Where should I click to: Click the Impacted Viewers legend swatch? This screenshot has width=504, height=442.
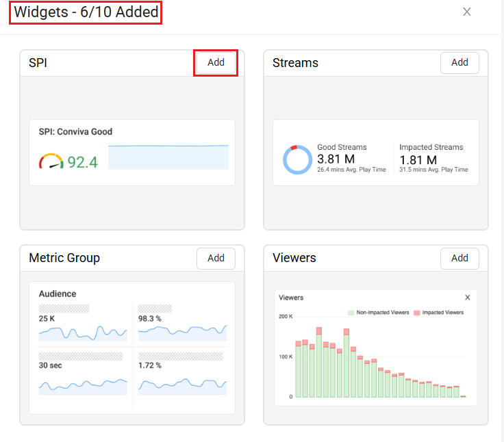tap(416, 313)
